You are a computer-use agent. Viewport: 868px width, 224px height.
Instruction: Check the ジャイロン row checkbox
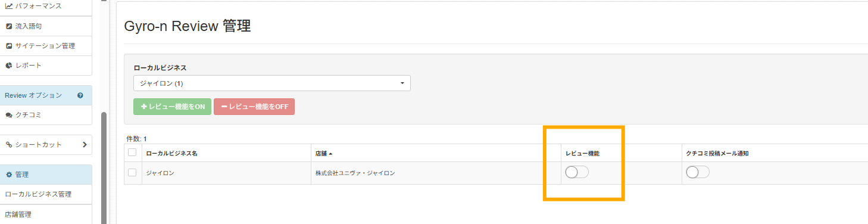(132, 172)
